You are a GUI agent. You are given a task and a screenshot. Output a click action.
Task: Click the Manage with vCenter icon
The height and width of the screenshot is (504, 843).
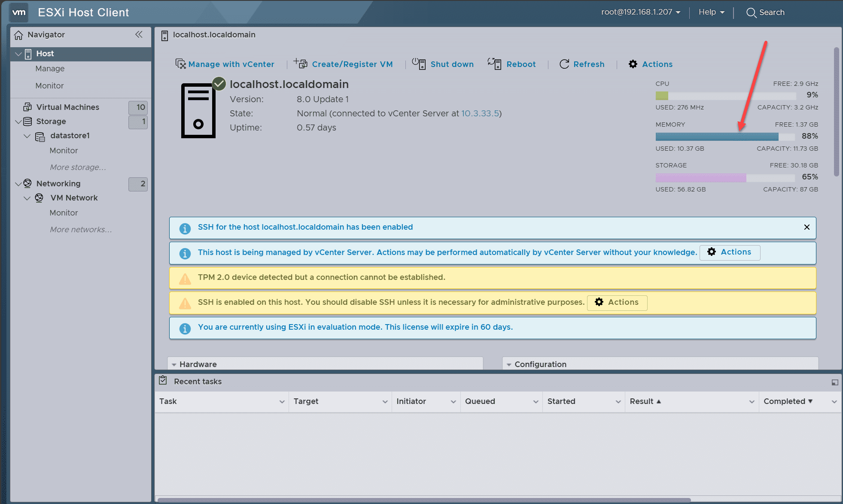(x=180, y=64)
